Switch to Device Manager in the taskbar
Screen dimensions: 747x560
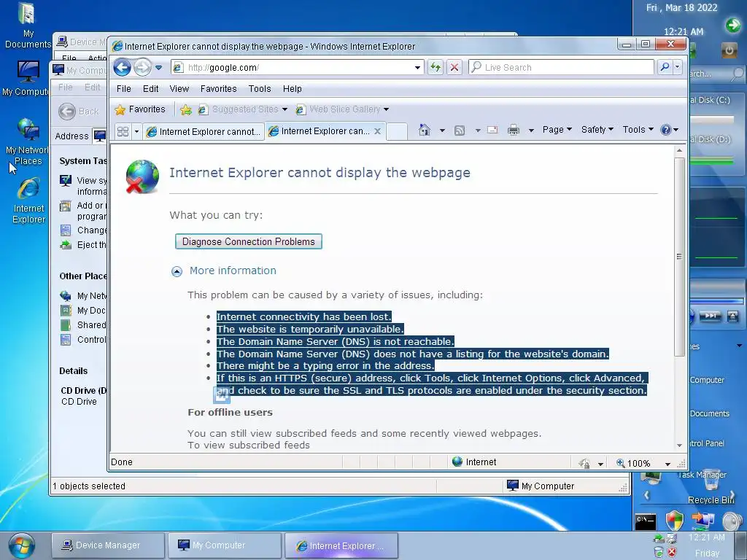(x=108, y=545)
